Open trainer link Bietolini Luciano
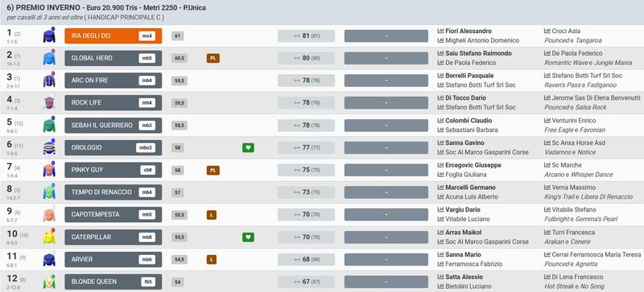Viewport: 644px width, 292px height. [468, 286]
